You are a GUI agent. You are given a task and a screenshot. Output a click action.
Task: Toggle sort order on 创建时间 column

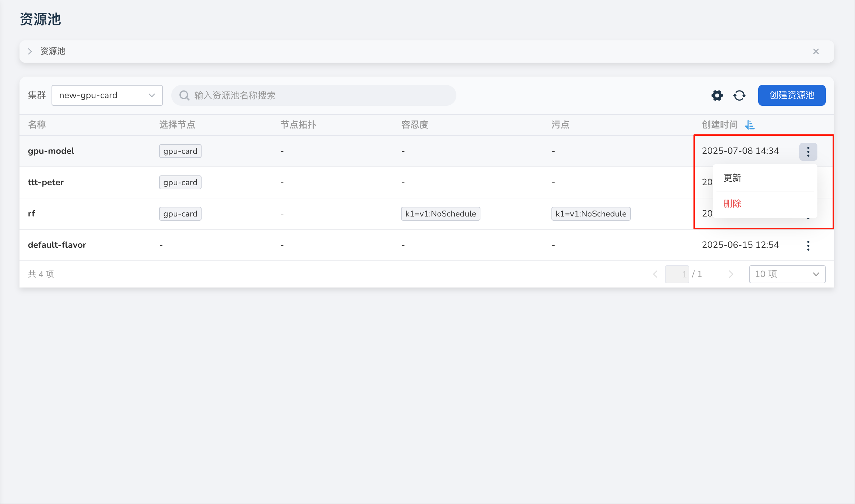click(x=750, y=125)
